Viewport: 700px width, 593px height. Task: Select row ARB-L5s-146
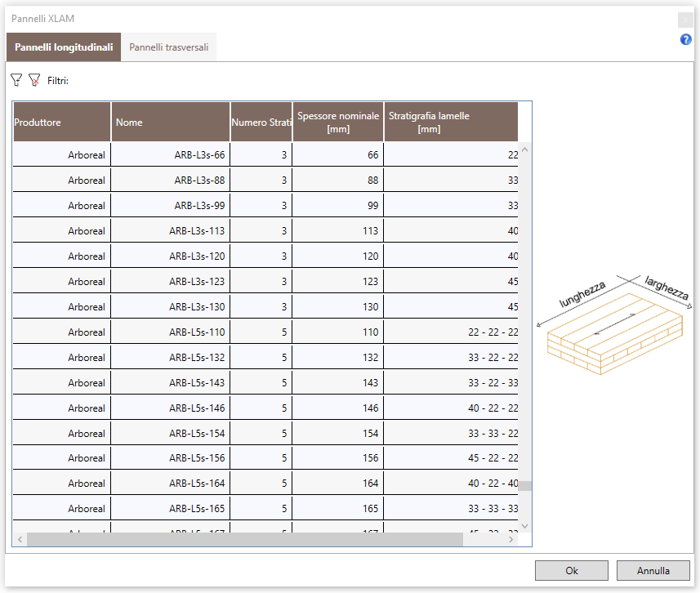point(265,408)
